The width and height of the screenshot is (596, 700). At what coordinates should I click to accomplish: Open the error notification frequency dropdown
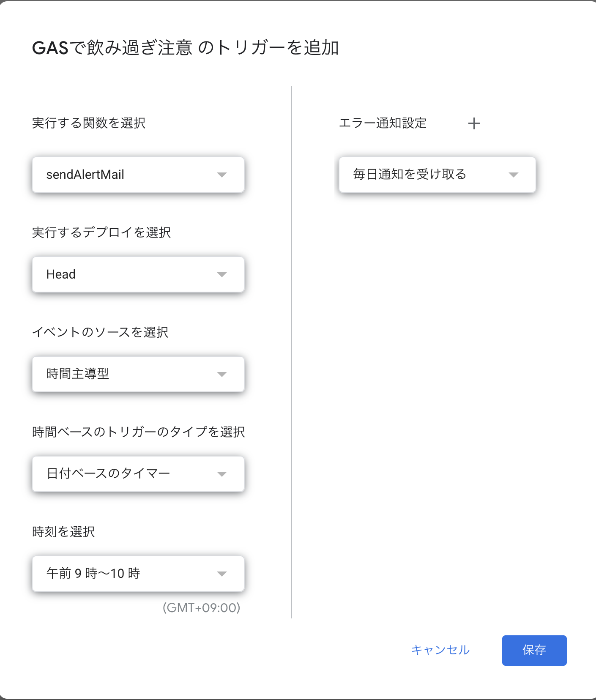point(437,175)
